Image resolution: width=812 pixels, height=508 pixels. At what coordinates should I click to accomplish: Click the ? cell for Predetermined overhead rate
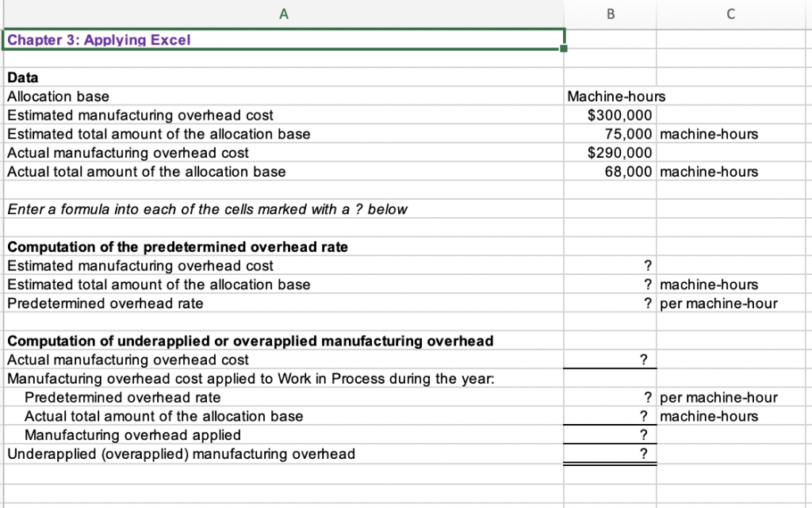pos(609,303)
